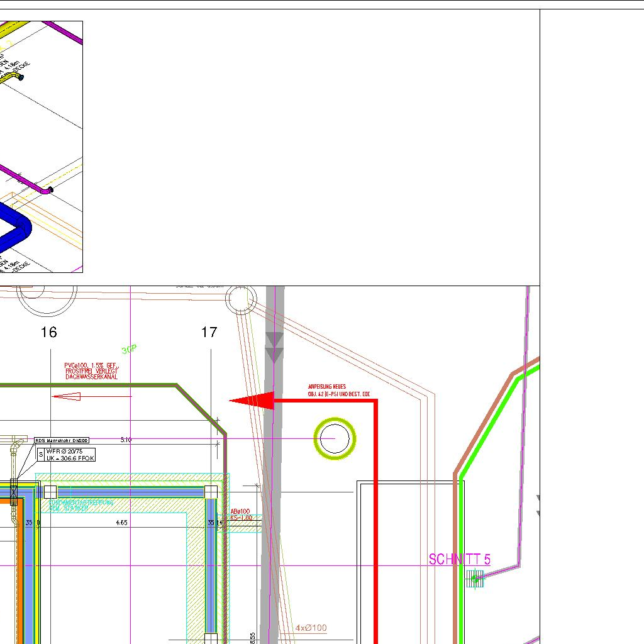Select the SCHNITT 5 section label

click(x=459, y=559)
